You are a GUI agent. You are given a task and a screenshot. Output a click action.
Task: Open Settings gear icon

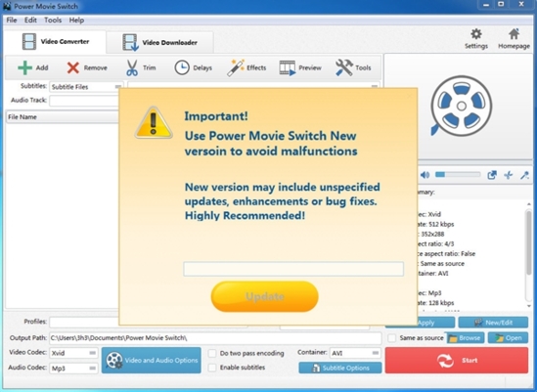476,34
